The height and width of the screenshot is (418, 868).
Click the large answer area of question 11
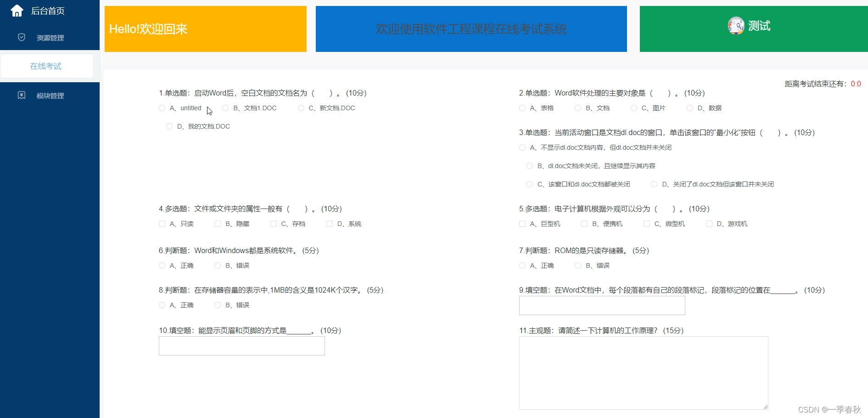pos(643,373)
